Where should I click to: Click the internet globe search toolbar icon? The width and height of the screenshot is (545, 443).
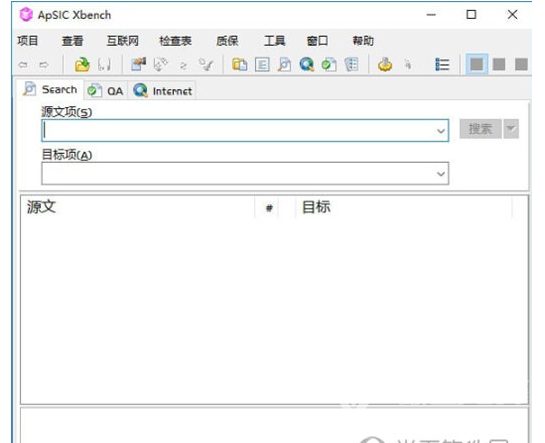[307, 65]
